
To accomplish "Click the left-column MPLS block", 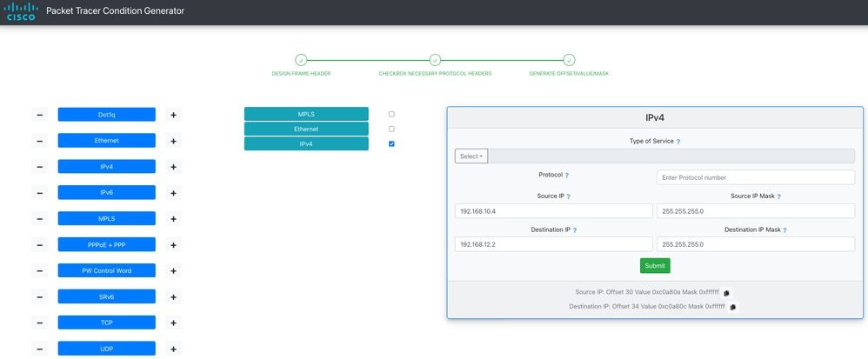I will pyautogui.click(x=107, y=218).
